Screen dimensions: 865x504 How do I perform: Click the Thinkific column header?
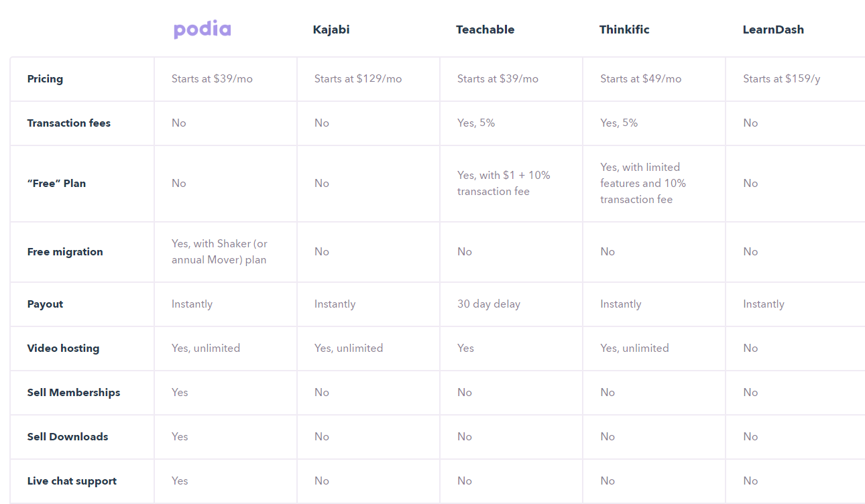624,29
